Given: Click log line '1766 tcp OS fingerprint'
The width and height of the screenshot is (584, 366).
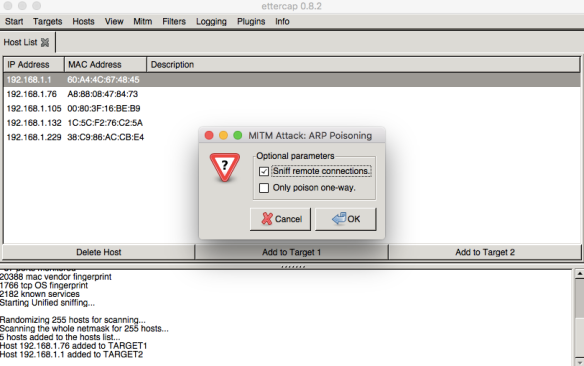Looking at the screenshot, I should click(x=44, y=286).
